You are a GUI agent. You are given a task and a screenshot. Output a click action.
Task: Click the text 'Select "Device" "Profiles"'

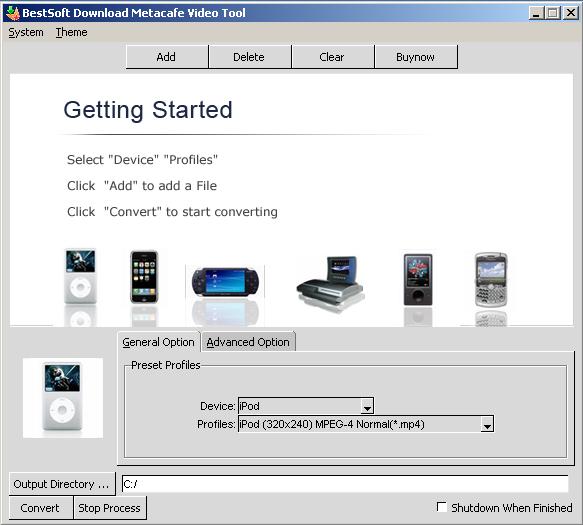click(x=142, y=160)
